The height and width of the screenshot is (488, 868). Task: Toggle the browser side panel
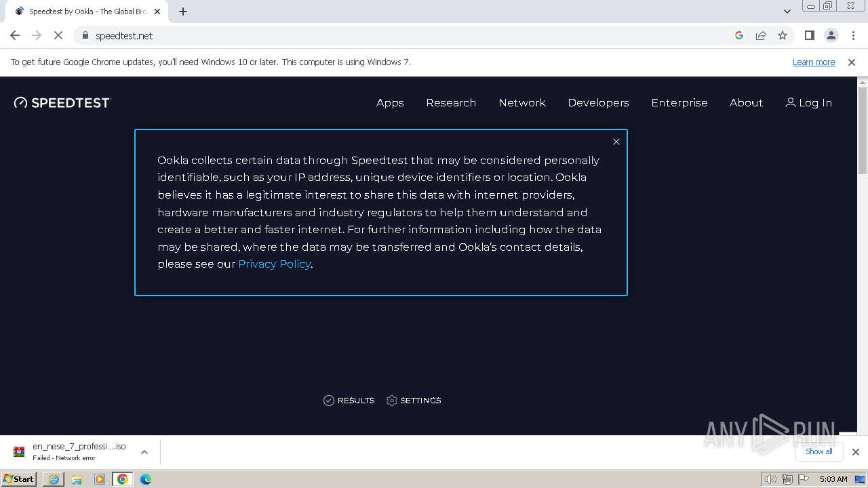click(810, 35)
